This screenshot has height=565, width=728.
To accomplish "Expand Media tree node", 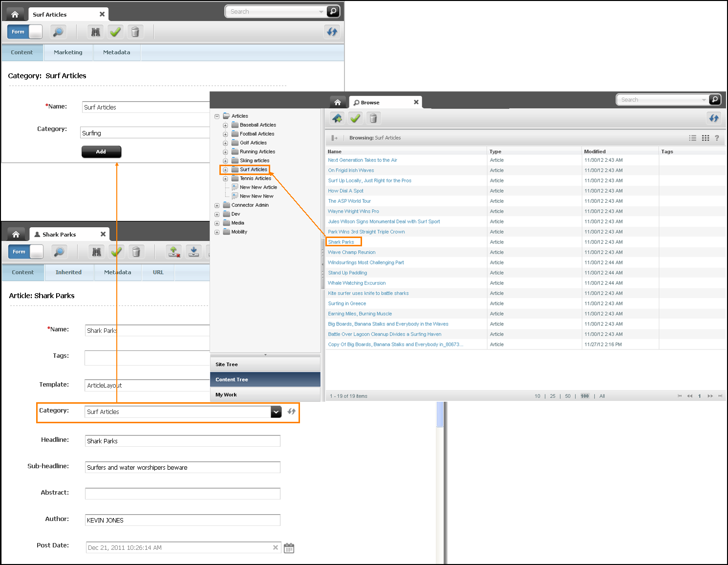I will pos(217,223).
